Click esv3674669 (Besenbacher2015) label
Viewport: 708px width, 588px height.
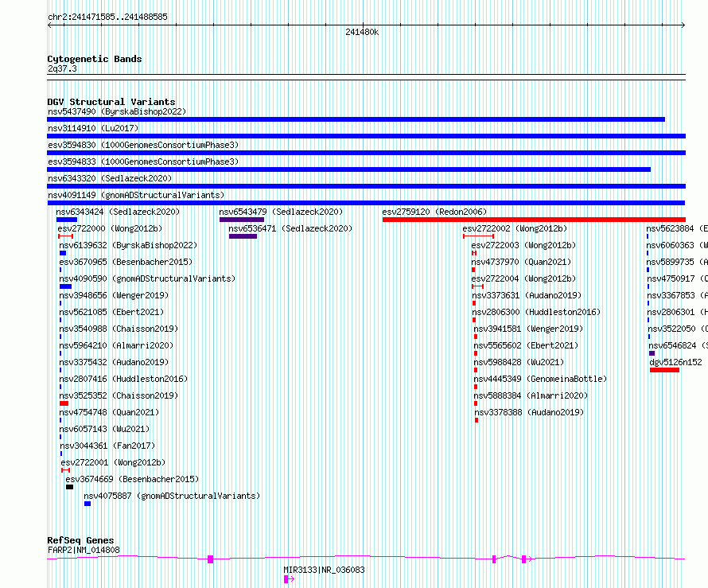(x=132, y=479)
